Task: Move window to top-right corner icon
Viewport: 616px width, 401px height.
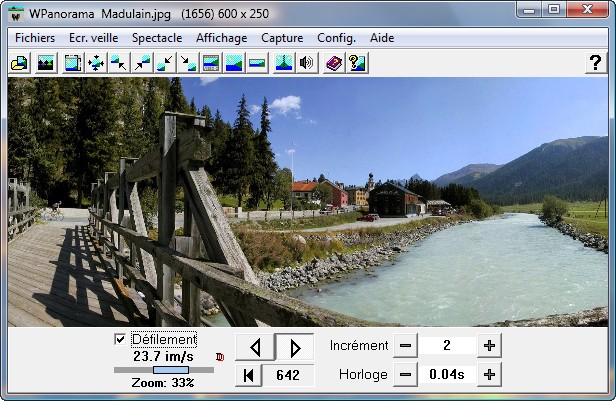Action: 142,63
